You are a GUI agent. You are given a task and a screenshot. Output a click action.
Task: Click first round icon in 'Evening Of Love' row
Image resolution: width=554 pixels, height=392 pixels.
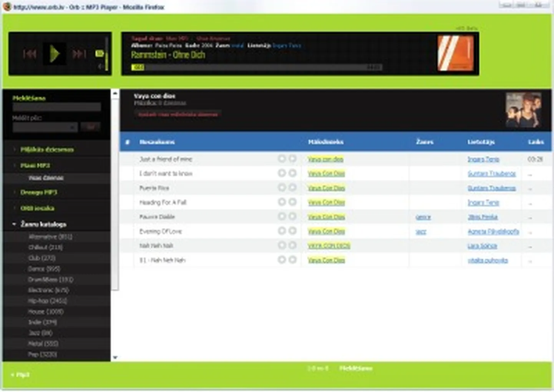(282, 231)
